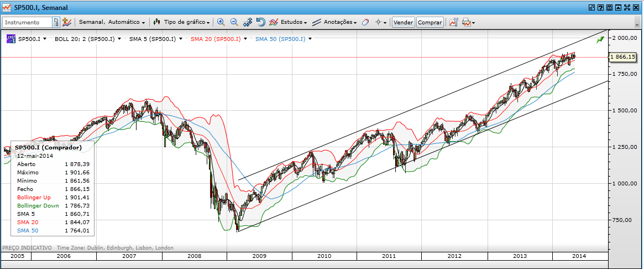Click the Anotações trendline icon
The width and height of the screenshot is (644, 269).
tap(317, 22)
